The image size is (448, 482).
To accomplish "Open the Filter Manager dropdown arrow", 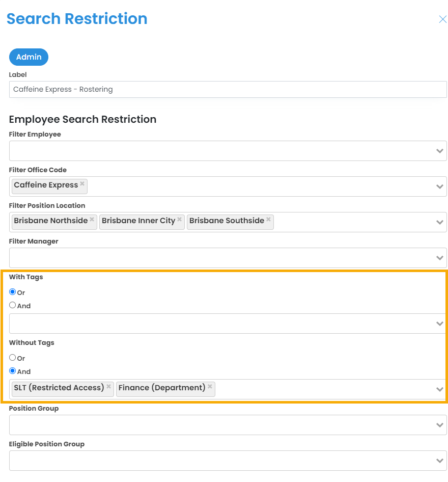I will coord(439,258).
